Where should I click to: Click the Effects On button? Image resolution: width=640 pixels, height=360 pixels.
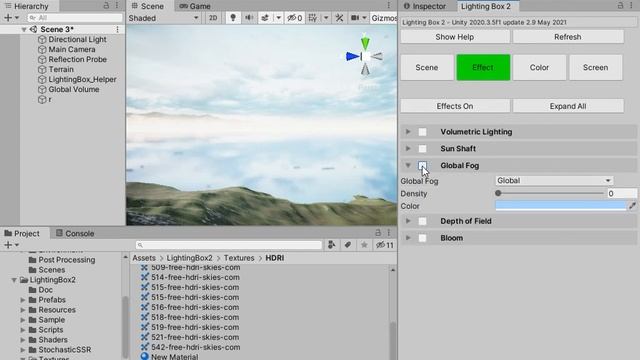point(455,106)
